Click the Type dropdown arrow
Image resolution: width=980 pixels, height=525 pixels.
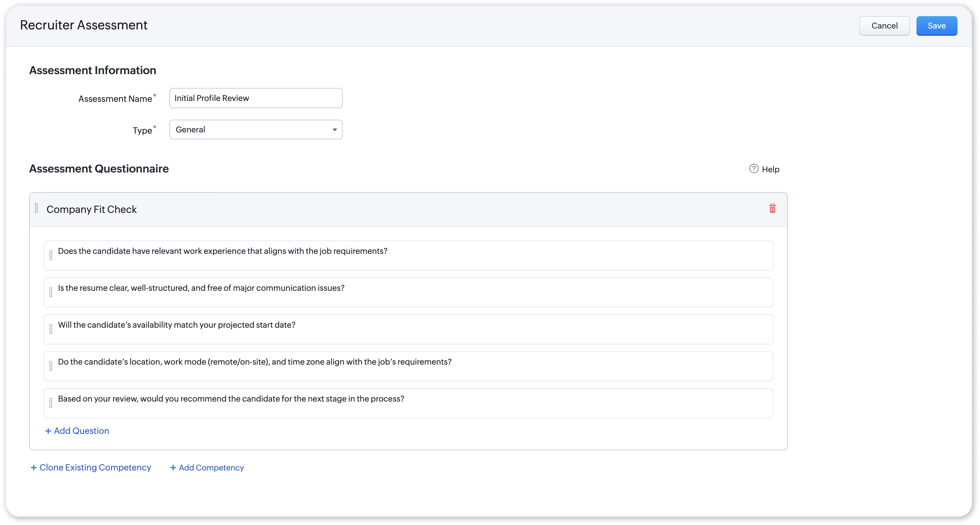(x=335, y=130)
